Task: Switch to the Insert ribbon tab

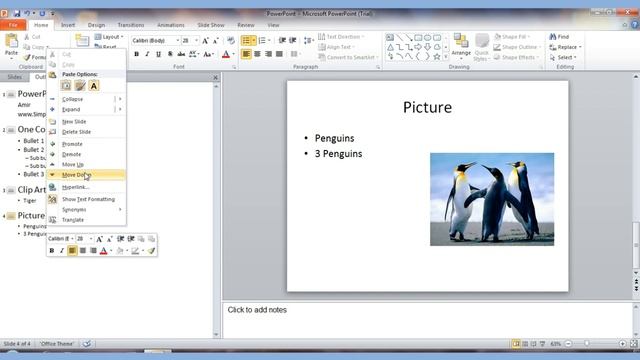Action: 68,25
